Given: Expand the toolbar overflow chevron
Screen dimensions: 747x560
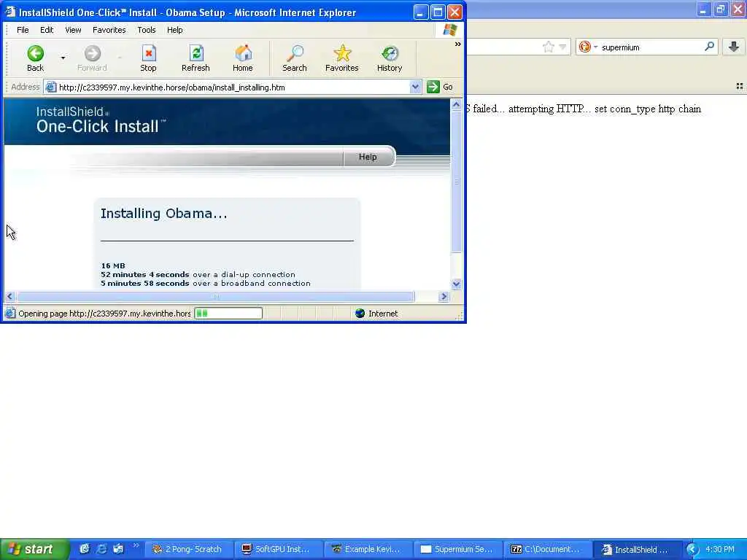Looking at the screenshot, I should [458, 44].
